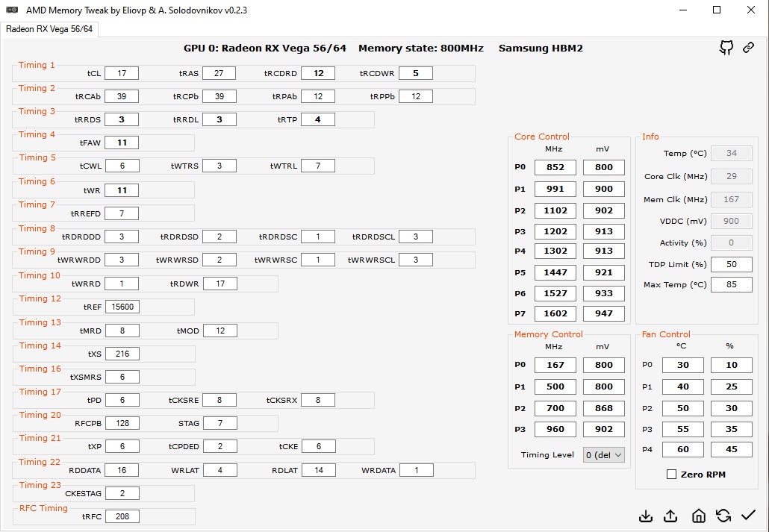
Task: Click the home reset icon
Action: pos(698,516)
